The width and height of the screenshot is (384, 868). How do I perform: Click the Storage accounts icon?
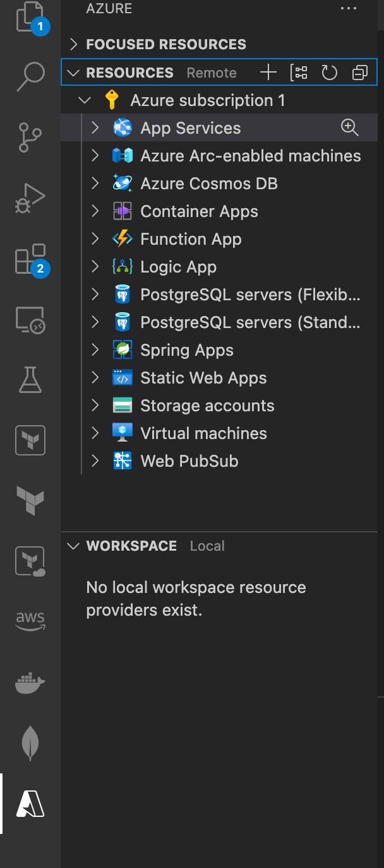[x=123, y=406]
